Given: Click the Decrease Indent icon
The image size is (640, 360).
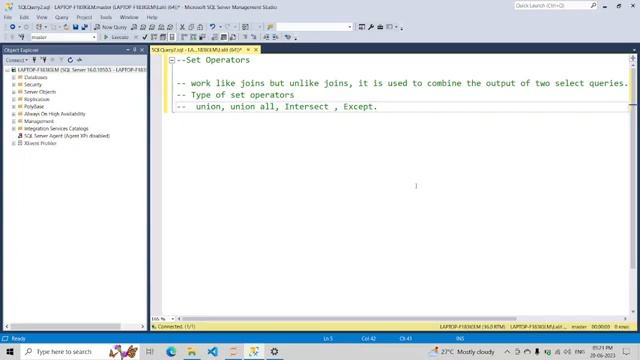Looking at the screenshot, I should coord(266,37).
